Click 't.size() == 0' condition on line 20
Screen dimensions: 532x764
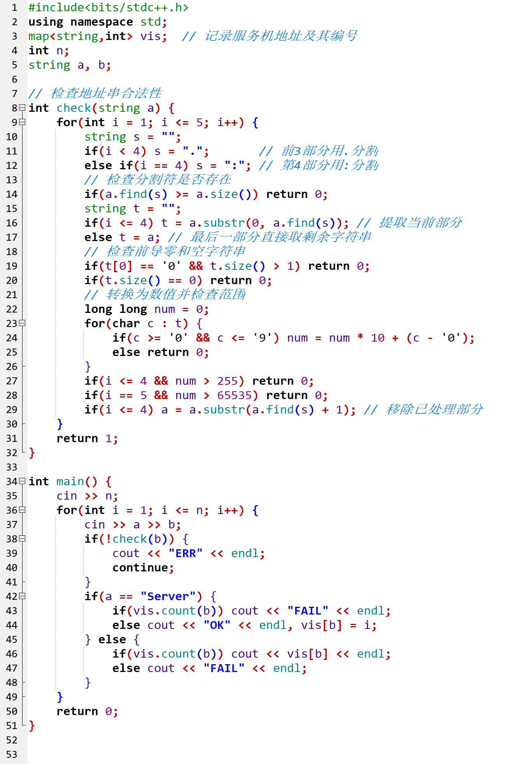pyautogui.click(x=150, y=280)
